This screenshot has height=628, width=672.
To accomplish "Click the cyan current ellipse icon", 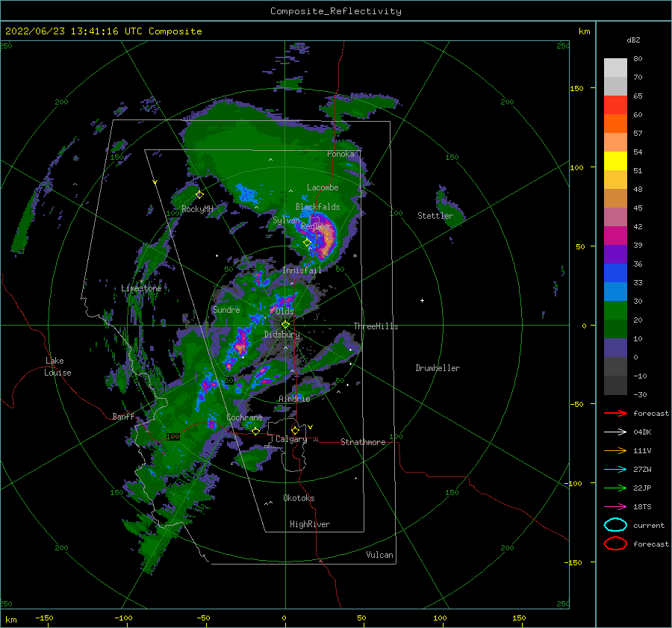I will (615, 525).
